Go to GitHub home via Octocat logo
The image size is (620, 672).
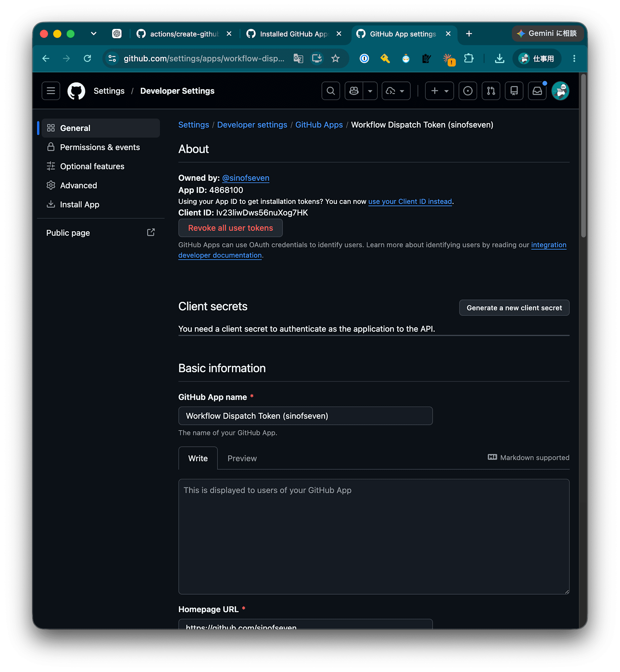click(76, 91)
